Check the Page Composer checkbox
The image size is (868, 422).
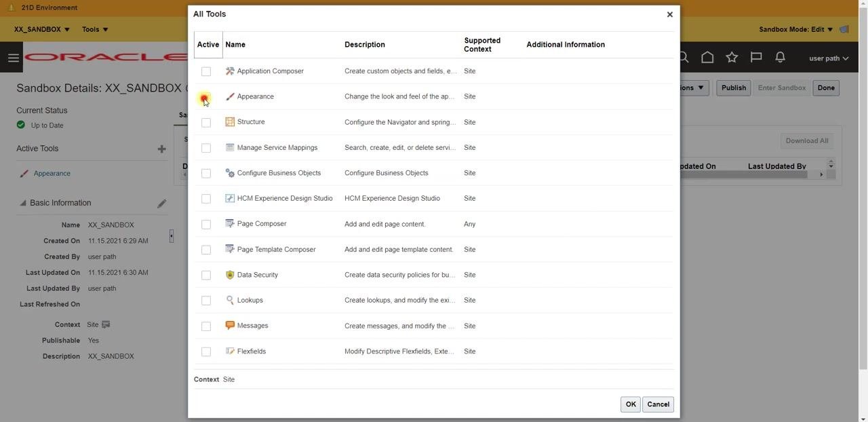pyautogui.click(x=206, y=224)
